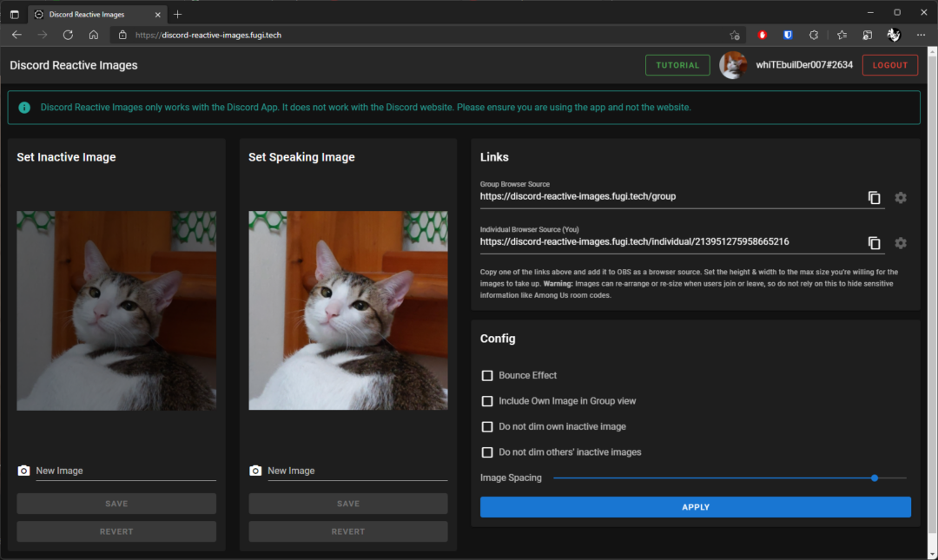938x560 pixels.
Task: Open the browser home page
Action: [94, 35]
